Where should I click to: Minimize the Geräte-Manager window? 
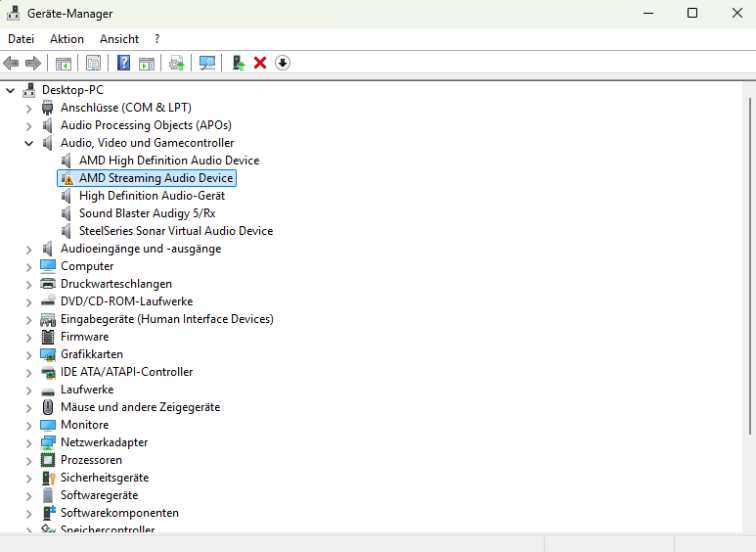[x=648, y=13]
